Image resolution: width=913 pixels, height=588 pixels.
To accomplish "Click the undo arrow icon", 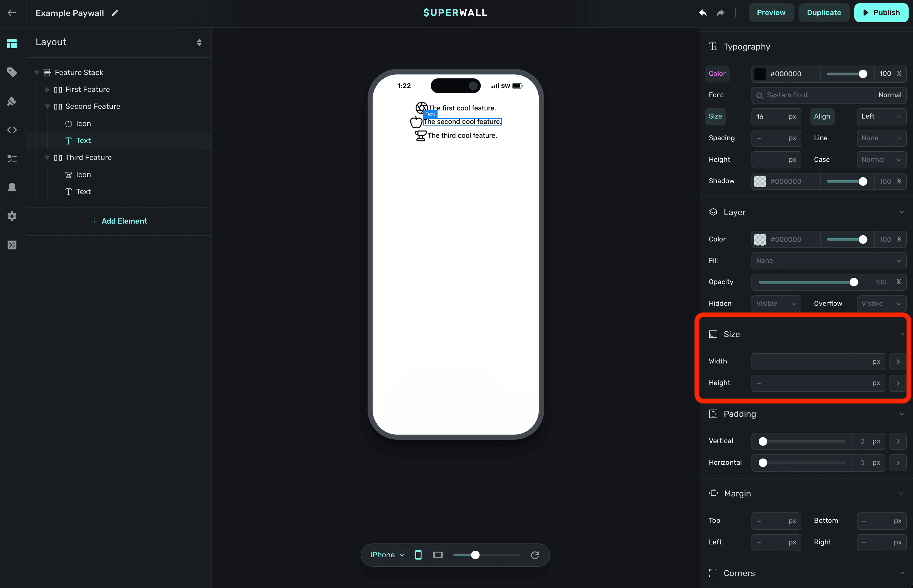I will 703,13.
